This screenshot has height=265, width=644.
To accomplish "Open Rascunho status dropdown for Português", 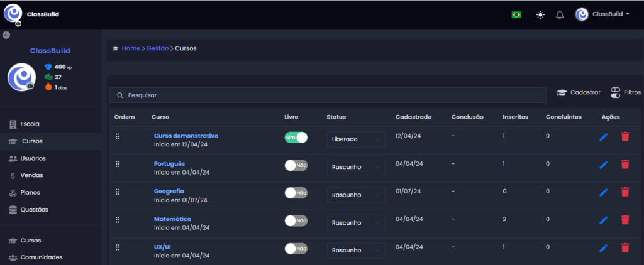I will click(356, 168).
